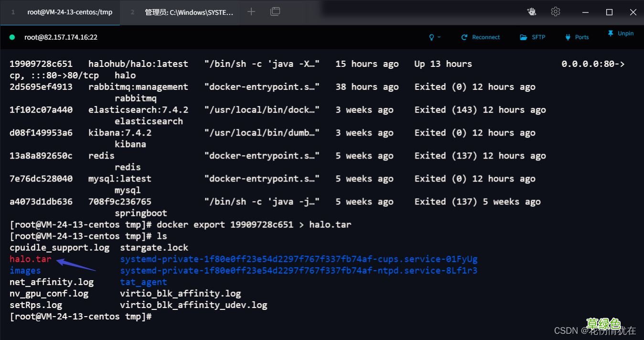Maximize the terminal window
644x340 pixels.
click(x=609, y=12)
